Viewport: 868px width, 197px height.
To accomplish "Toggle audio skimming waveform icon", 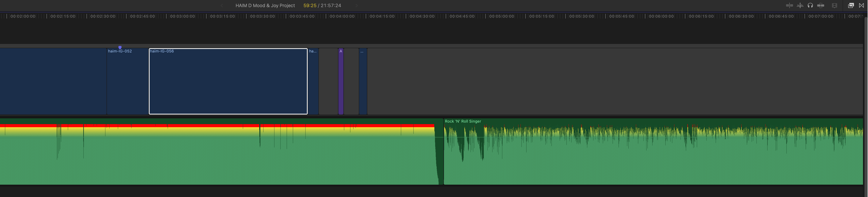I will coord(800,5).
